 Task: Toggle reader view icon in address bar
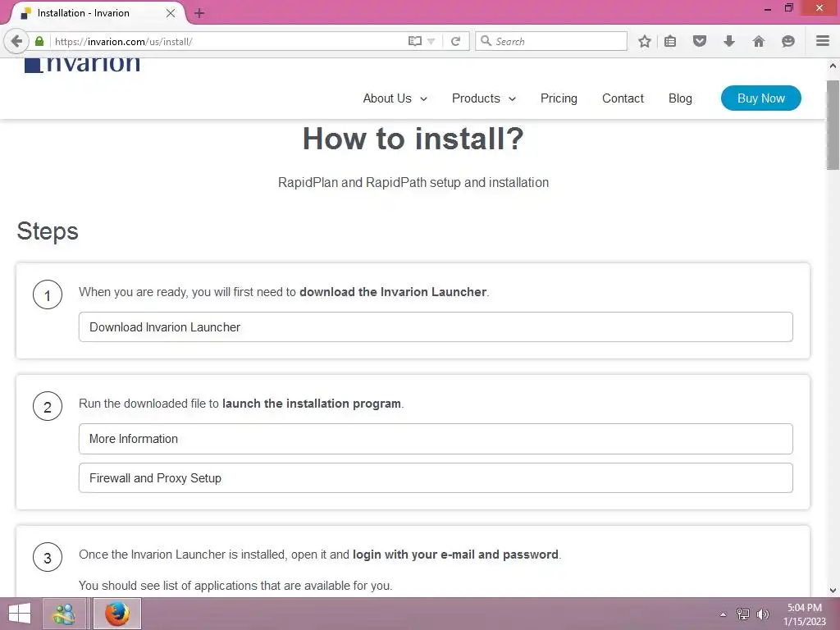(x=414, y=41)
